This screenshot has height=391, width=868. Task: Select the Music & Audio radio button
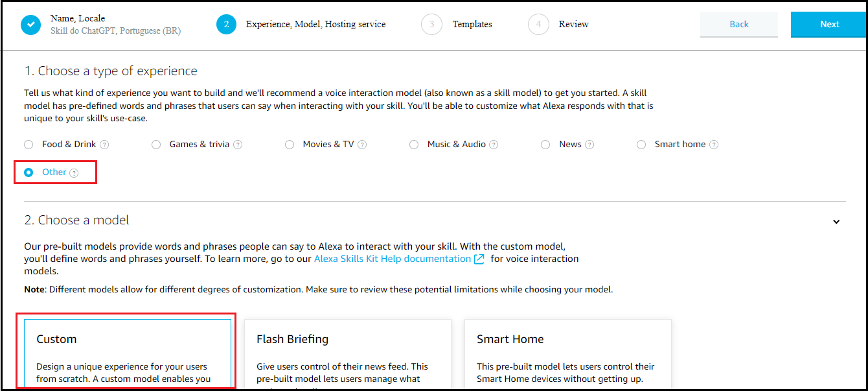414,145
